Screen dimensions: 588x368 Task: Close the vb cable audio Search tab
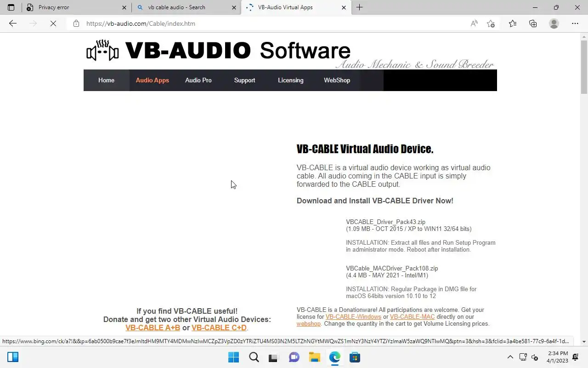234,7
